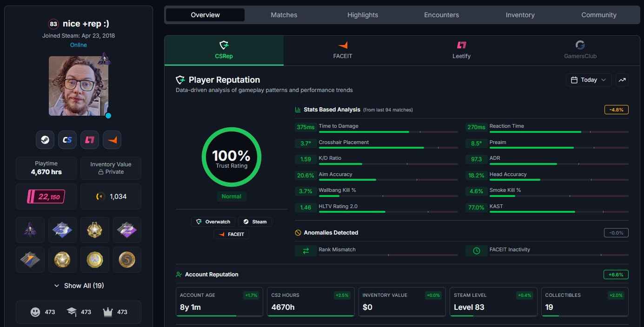Image resolution: width=644 pixels, height=327 pixels.
Task: Click the Overwatch badge button
Action: (x=213, y=222)
